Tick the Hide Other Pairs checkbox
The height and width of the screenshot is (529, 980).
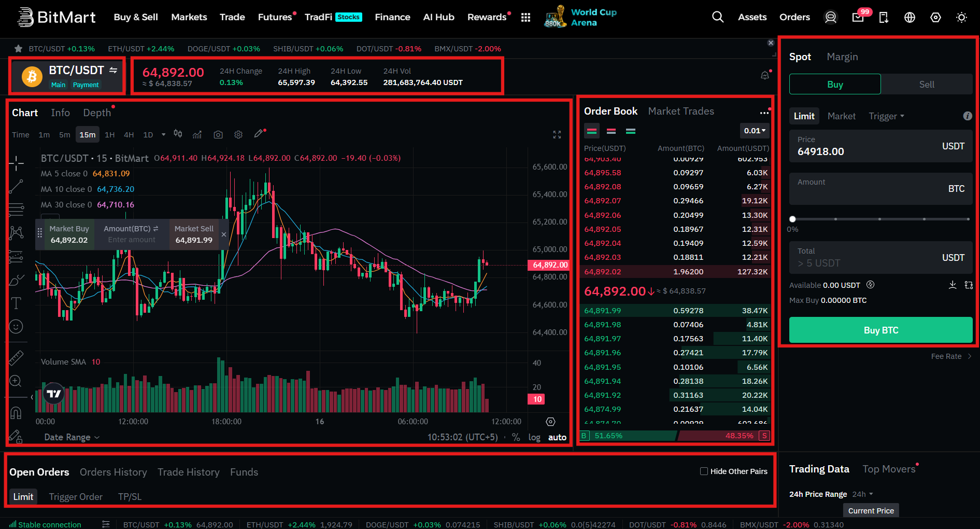point(704,471)
